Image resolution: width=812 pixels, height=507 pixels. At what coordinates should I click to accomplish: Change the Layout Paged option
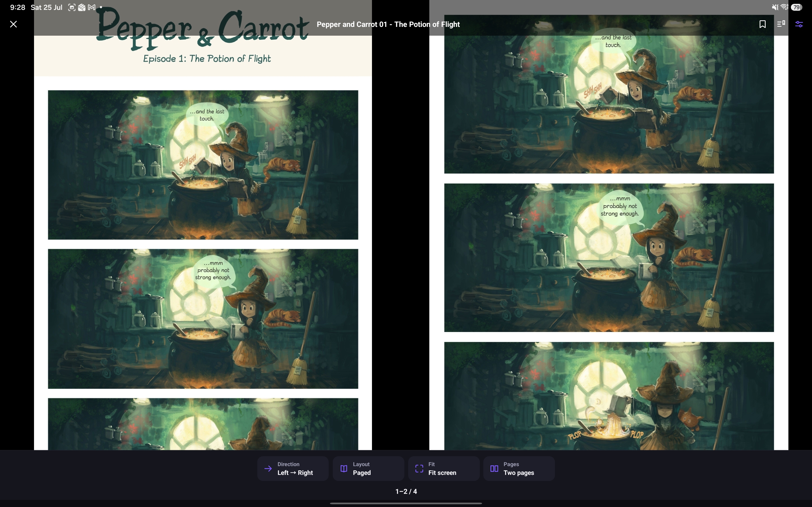(x=368, y=468)
